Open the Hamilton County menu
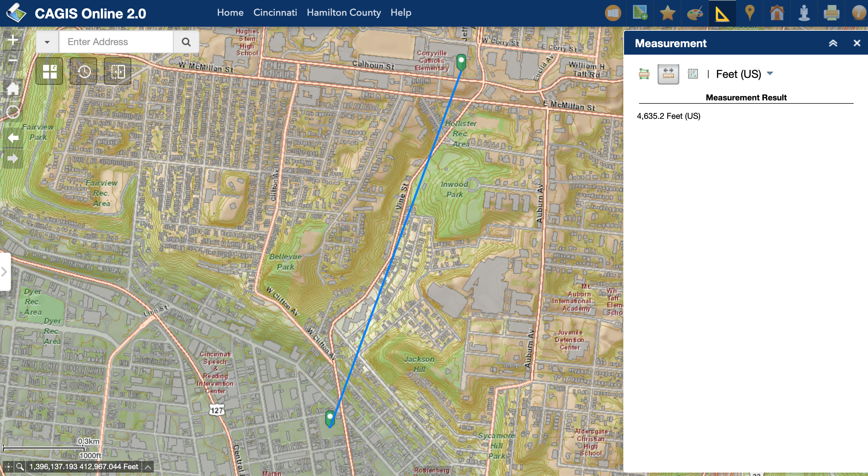This screenshot has height=476, width=868. [343, 13]
